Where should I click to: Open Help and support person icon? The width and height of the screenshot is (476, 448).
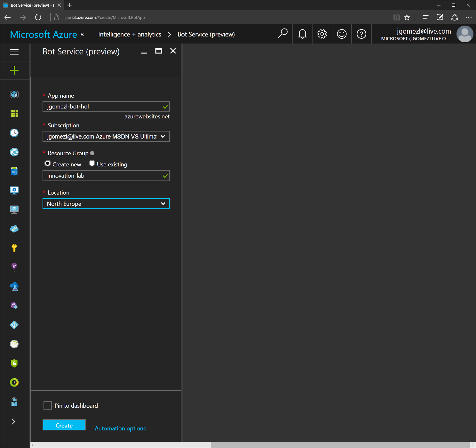click(14, 402)
